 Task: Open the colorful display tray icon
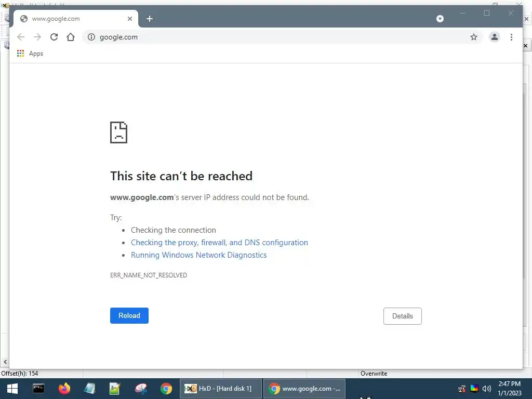coord(474,389)
